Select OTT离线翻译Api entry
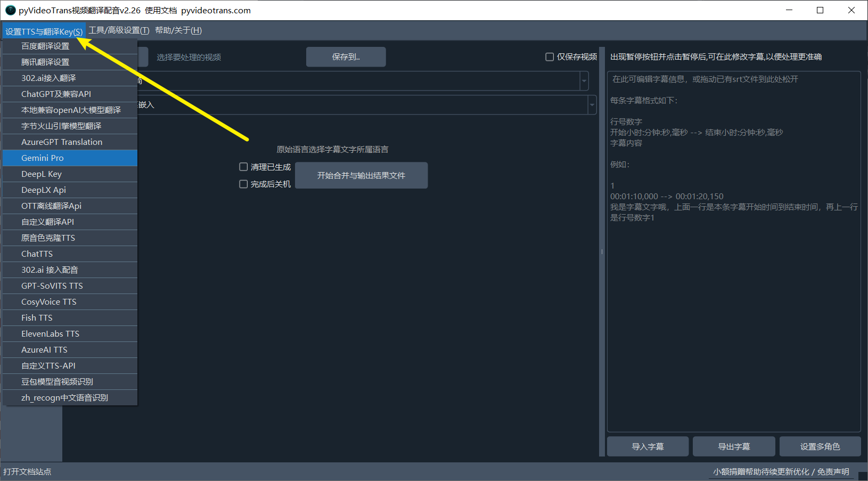The height and width of the screenshot is (481, 868). (x=70, y=206)
